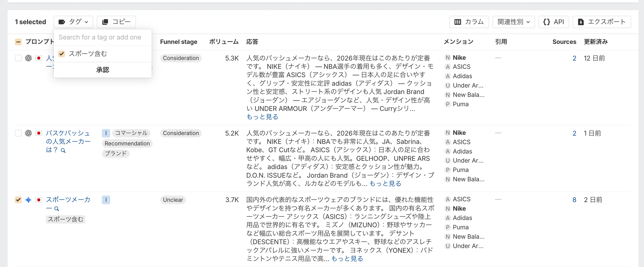Click the ChatGPT icon in the first row
Screen dimensions: 644x267
pyautogui.click(x=29, y=58)
